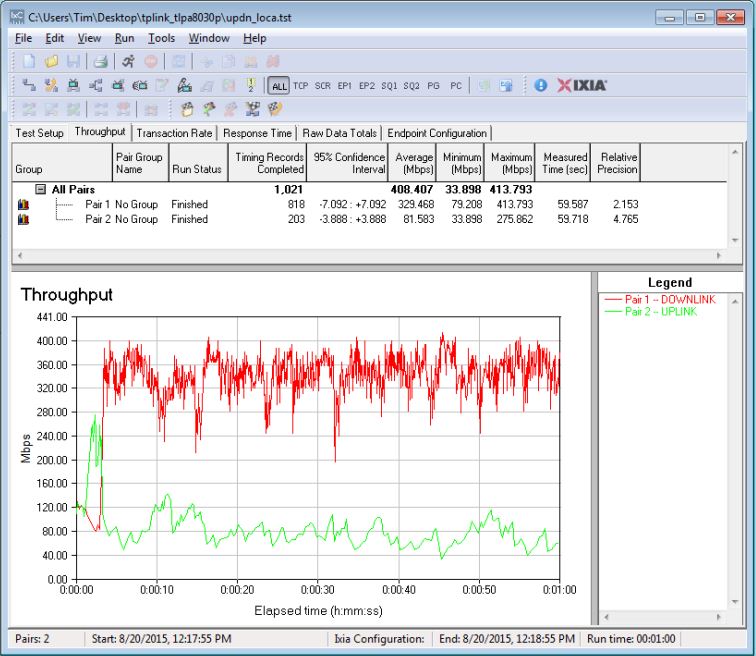Sort by the Average (Mbps) column header
Screen dimensions: 756x656
tap(413, 163)
